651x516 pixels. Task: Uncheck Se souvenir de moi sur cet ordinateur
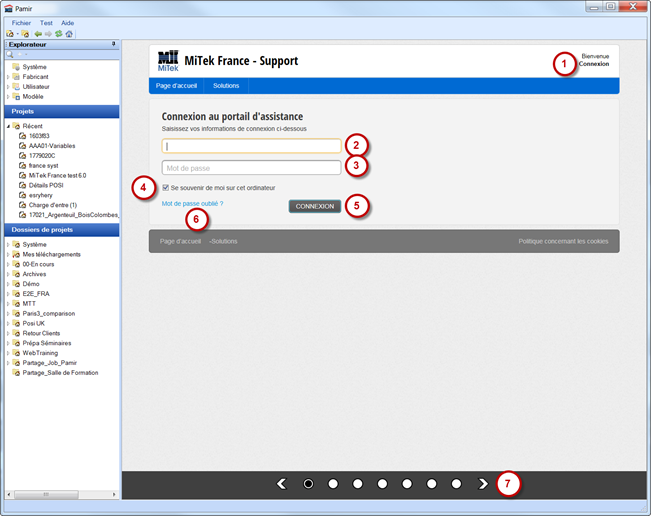coord(166,188)
